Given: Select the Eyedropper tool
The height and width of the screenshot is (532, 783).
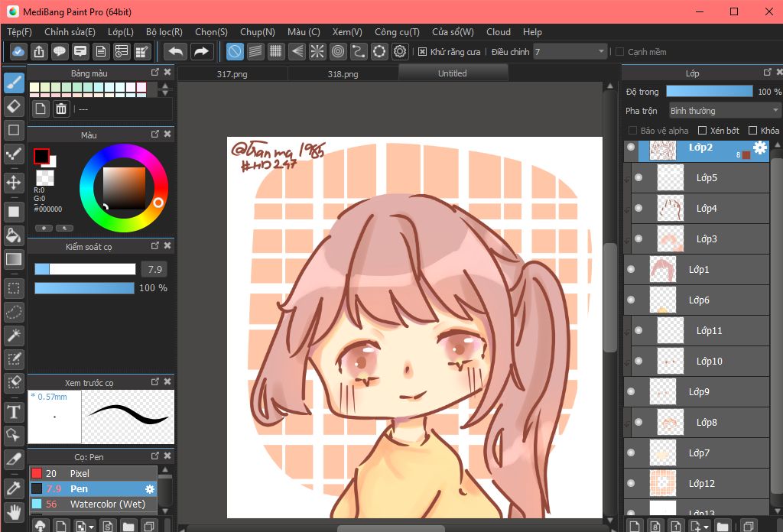Looking at the screenshot, I should coord(14,488).
